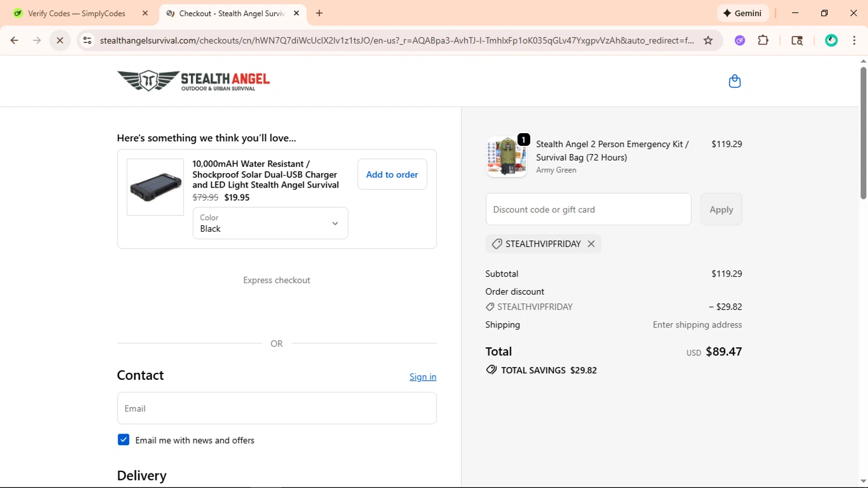Open the Extensions puzzle icon
Screen dimensions: 868x488
763,41
